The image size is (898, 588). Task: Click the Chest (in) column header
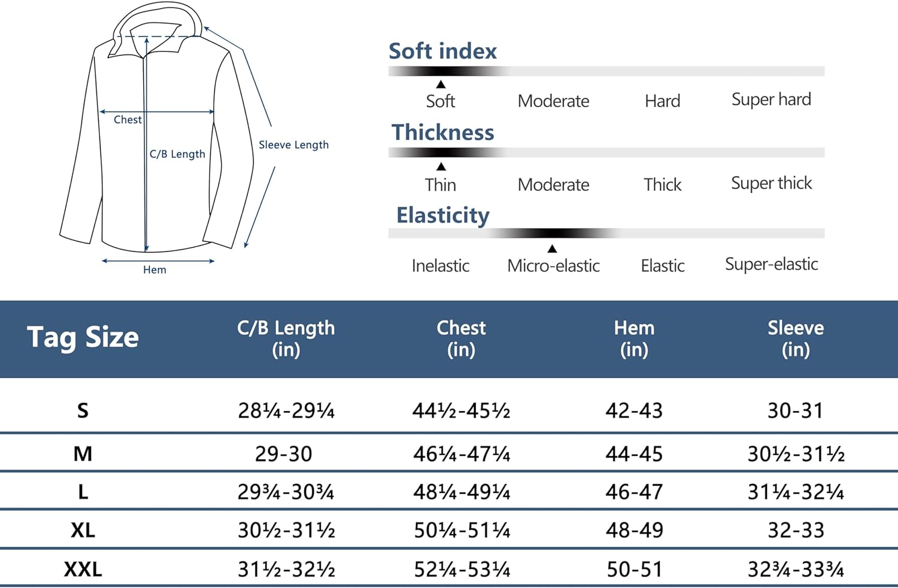click(x=461, y=339)
